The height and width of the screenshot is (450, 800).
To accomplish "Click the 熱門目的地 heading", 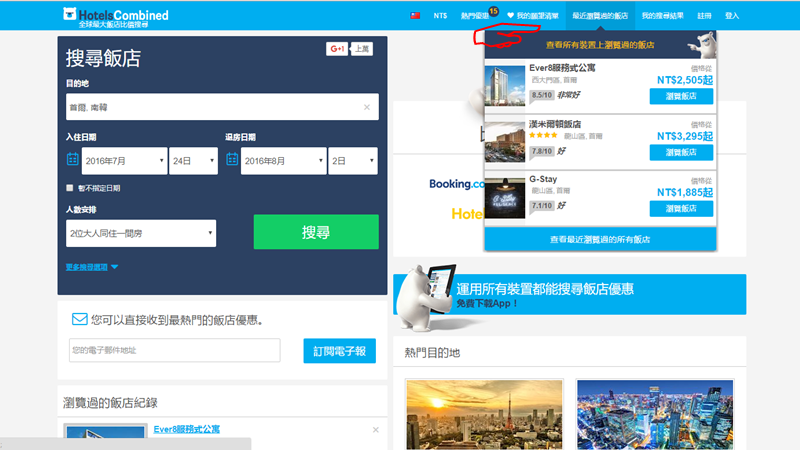I will click(432, 353).
